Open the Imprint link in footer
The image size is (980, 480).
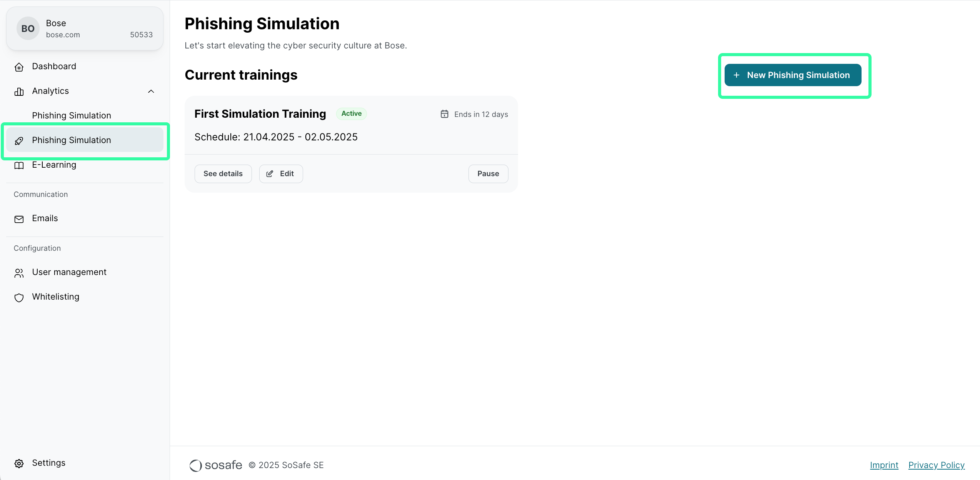tap(884, 465)
